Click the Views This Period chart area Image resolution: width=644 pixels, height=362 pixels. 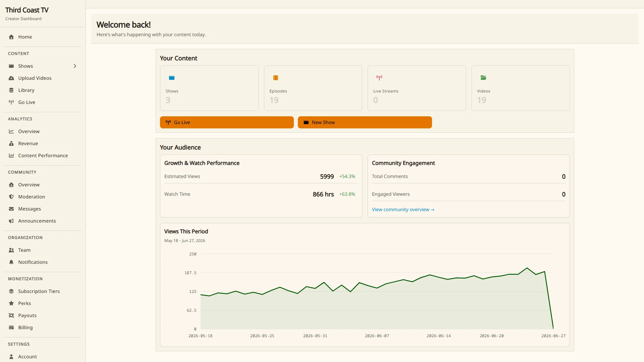[x=377, y=292]
